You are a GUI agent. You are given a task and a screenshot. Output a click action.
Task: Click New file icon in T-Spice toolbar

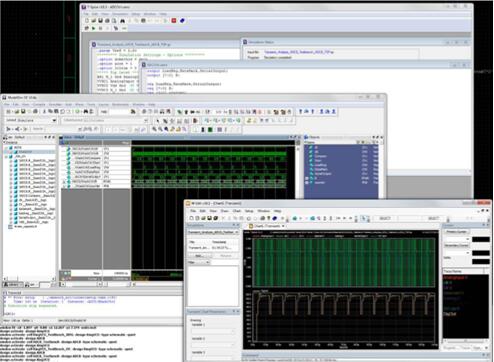pyautogui.click(x=87, y=21)
